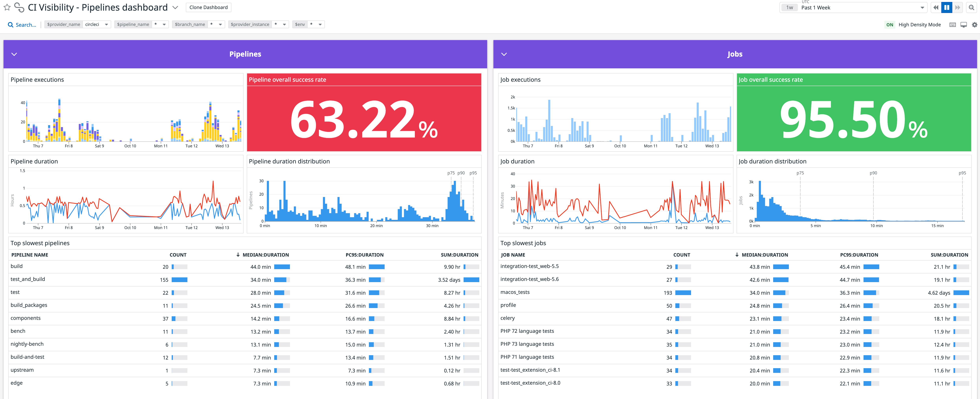Pause live dashboard updates
The height and width of the screenshot is (399, 980).
point(947,7)
